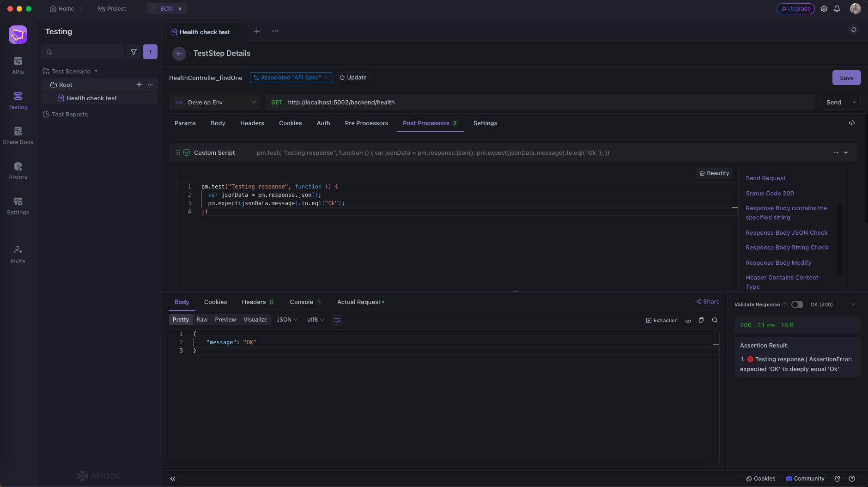
Task: Click the Upgrade button
Action: (795, 9)
